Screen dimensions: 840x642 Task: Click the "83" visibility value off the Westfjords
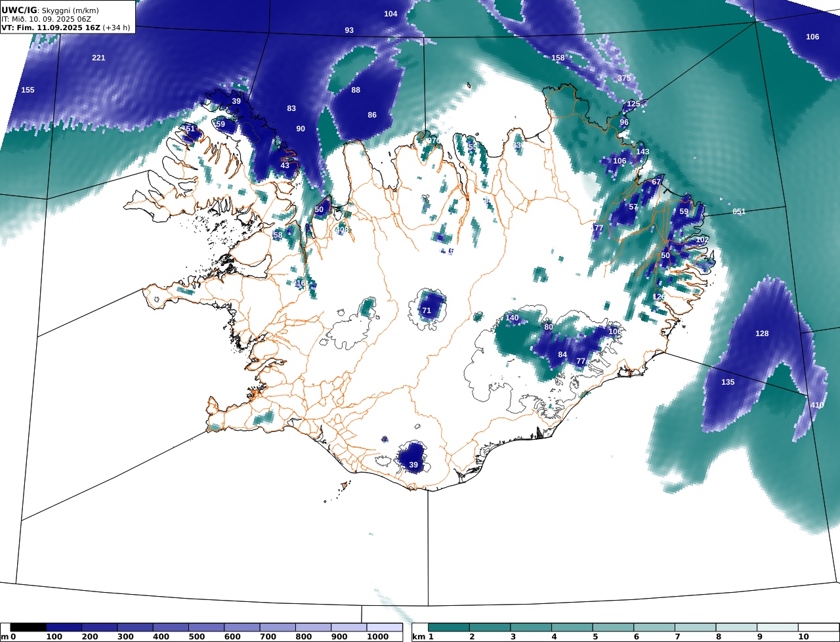[291, 108]
